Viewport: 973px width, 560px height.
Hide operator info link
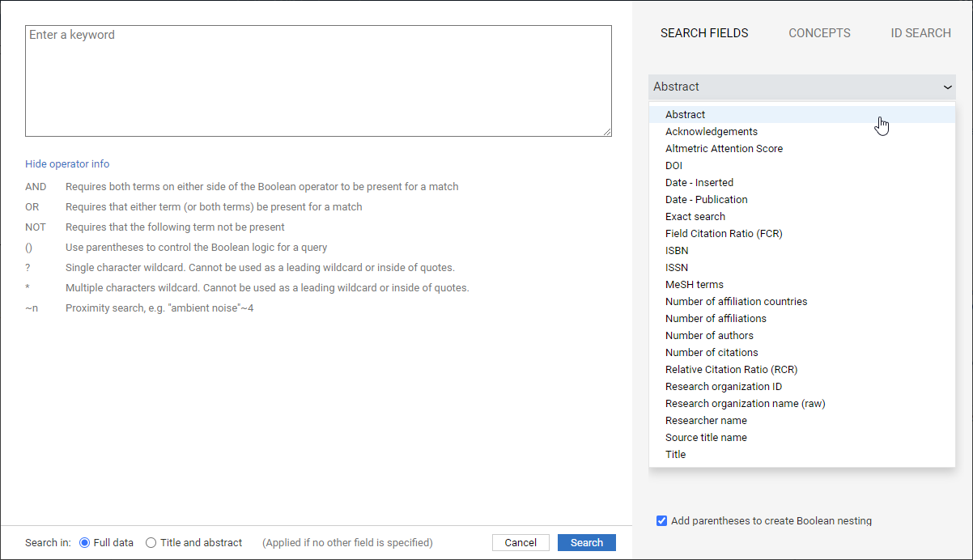coord(67,163)
